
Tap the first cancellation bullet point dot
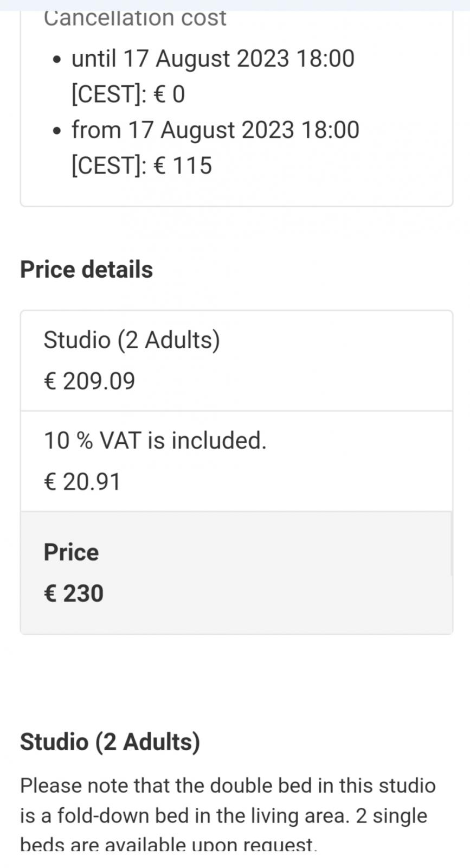click(58, 59)
